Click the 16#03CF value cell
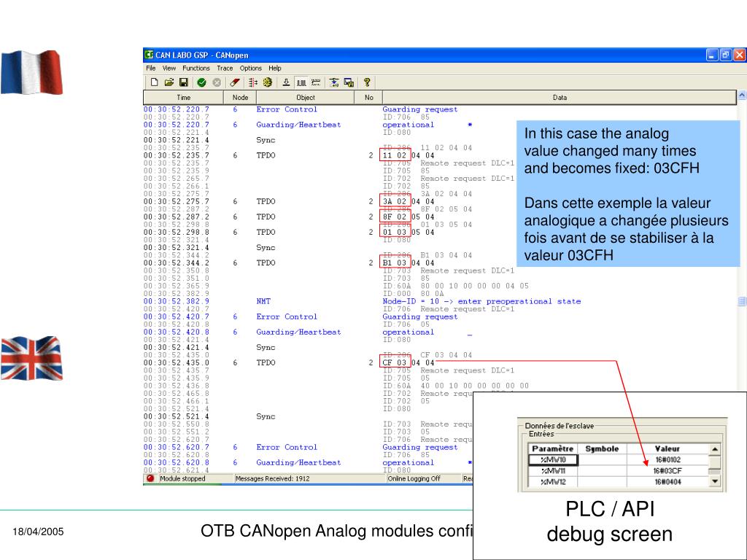The width and height of the screenshot is (747, 560). click(x=668, y=470)
